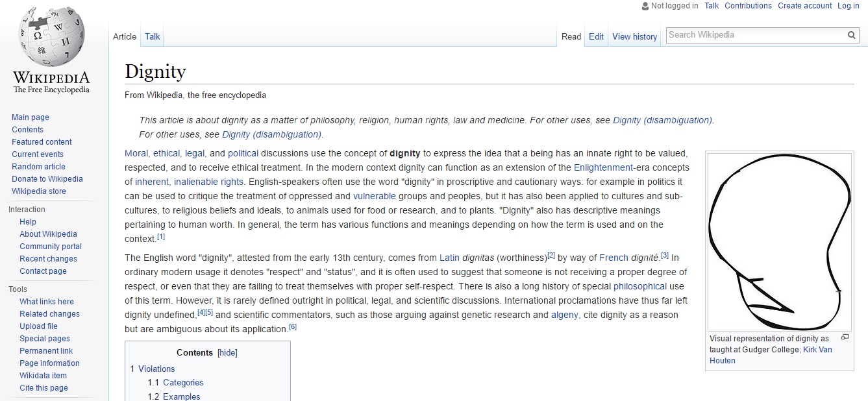
Task: Click the Latin link
Action: coord(449,258)
